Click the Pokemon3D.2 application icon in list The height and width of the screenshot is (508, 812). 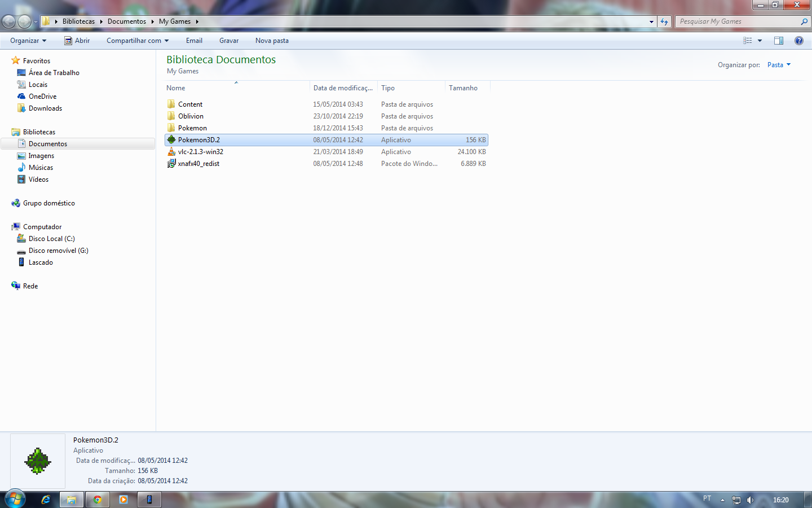pyautogui.click(x=171, y=139)
